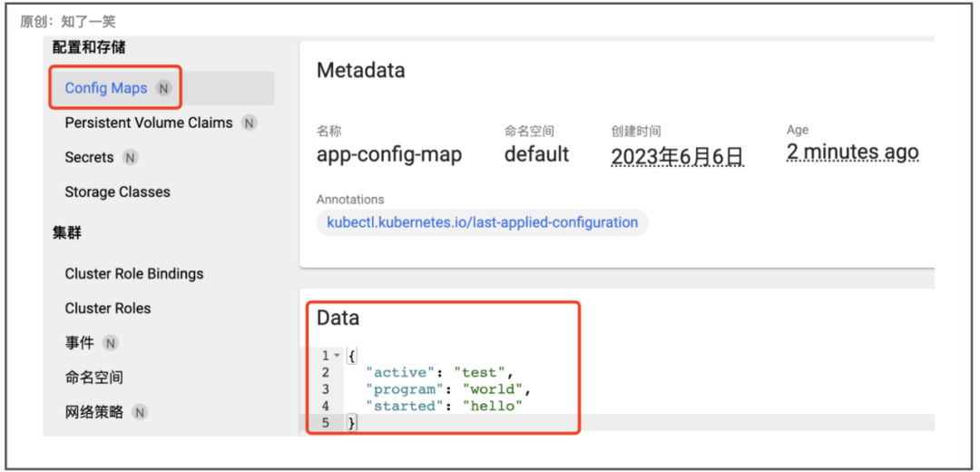Click the N badge beside Config Maps
Image resolution: width=980 pixels, height=472 pixels.
tap(163, 89)
